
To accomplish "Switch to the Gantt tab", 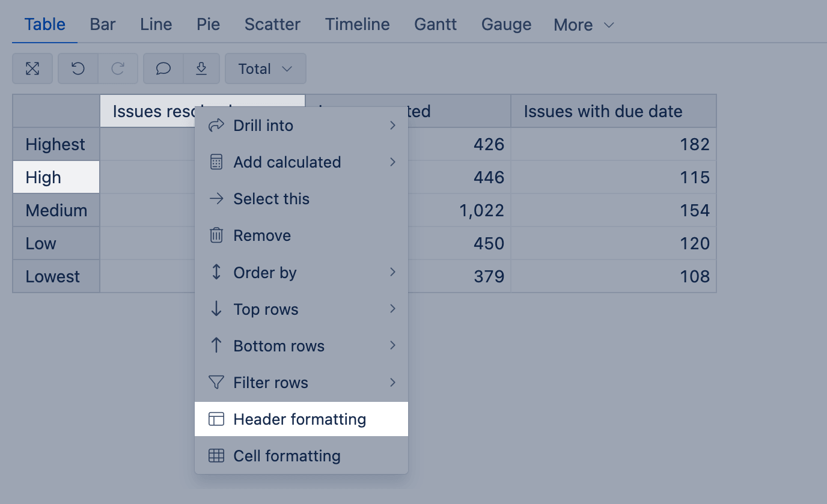I will (435, 24).
